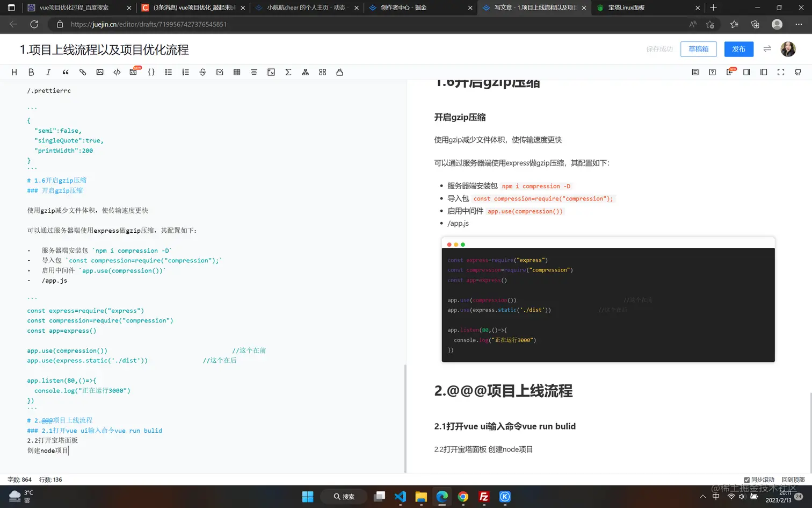
Task: Click the lock-shaped toolbar icon
Action: 340,72
